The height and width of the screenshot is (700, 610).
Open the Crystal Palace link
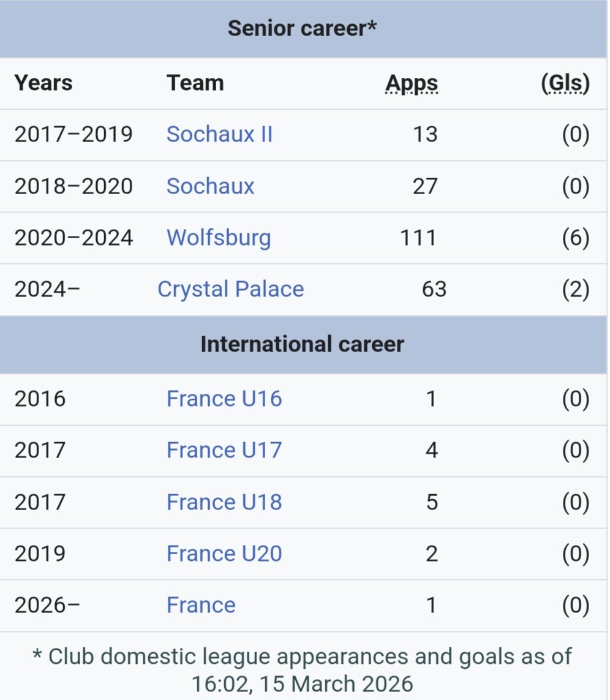(230, 289)
